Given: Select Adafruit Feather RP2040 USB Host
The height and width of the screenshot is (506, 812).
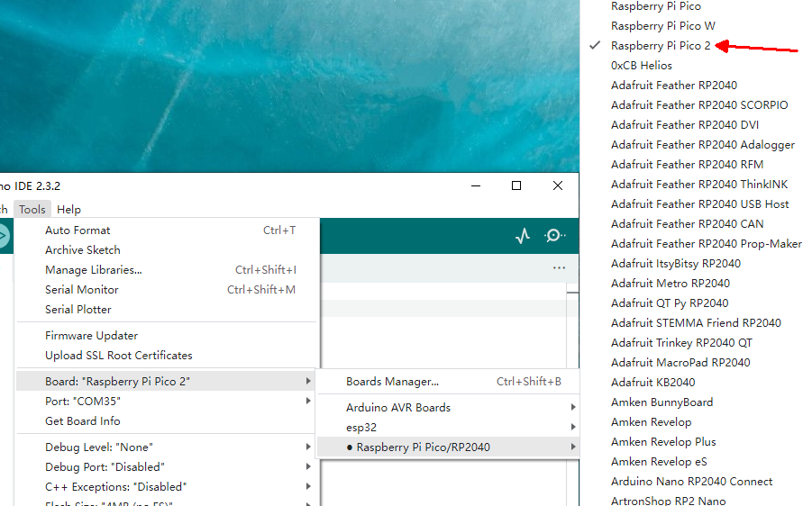Looking at the screenshot, I should coord(699,204).
